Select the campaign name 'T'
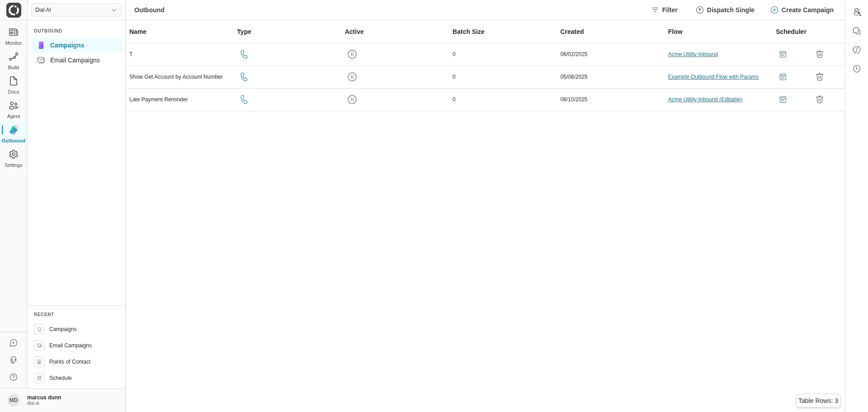 [x=131, y=54]
